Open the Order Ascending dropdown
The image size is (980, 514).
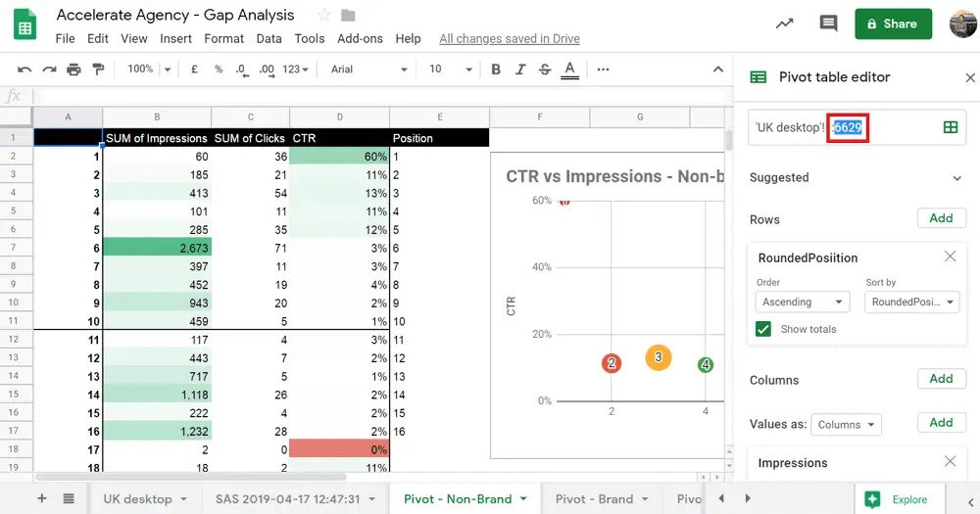point(802,303)
